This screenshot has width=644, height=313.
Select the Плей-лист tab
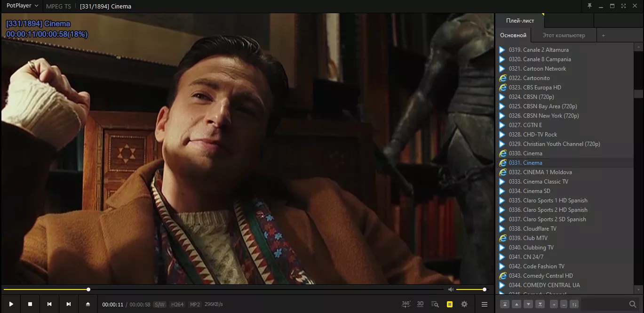click(520, 21)
